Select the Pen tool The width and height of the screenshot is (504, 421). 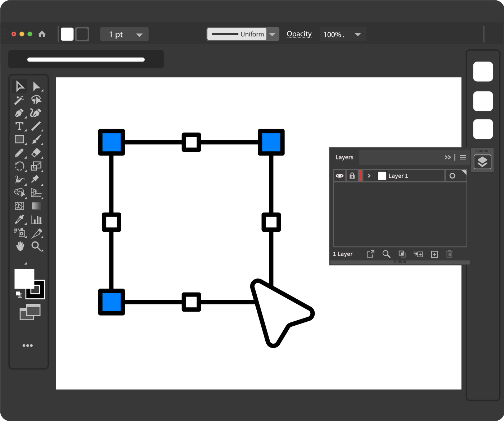20,113
